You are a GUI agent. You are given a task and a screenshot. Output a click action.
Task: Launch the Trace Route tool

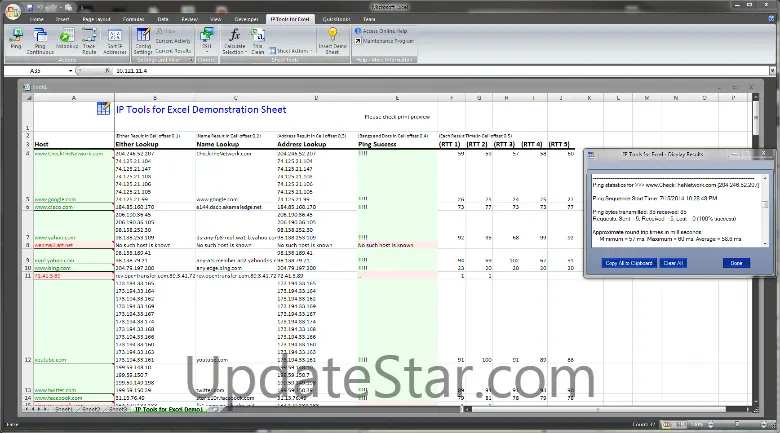click(x=89, y=41)
